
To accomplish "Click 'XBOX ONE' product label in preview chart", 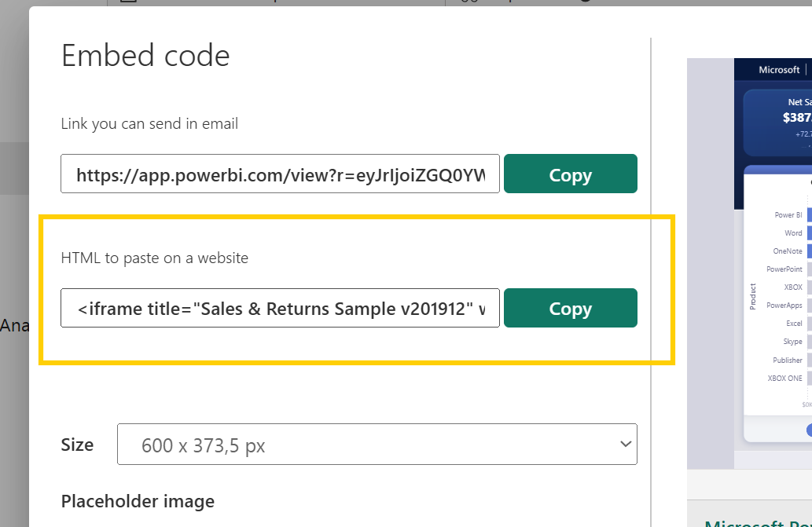I will [784, 379].
